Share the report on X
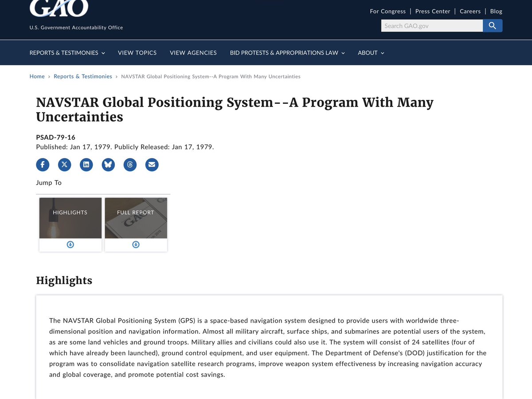Viewport: 532px width, 399px height. (x=64, y=165)
